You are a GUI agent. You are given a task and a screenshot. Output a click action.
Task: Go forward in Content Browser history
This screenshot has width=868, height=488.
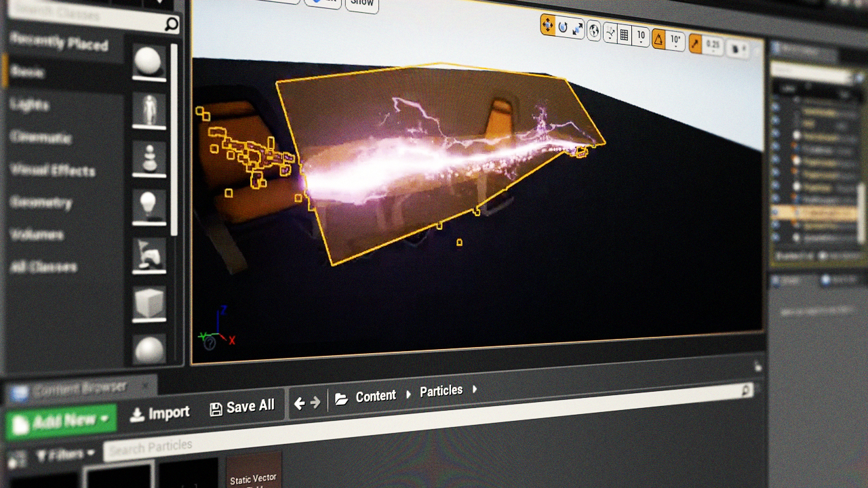[x=315, y=403]
